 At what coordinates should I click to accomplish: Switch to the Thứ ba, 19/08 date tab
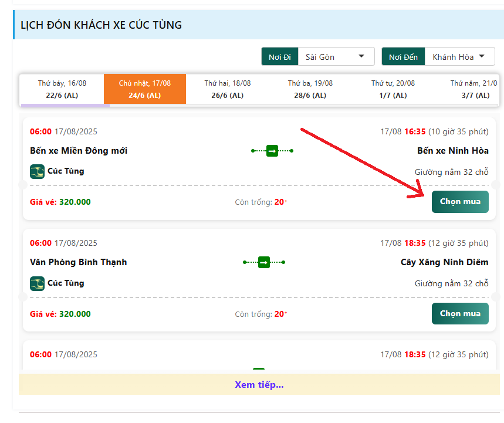310,89
